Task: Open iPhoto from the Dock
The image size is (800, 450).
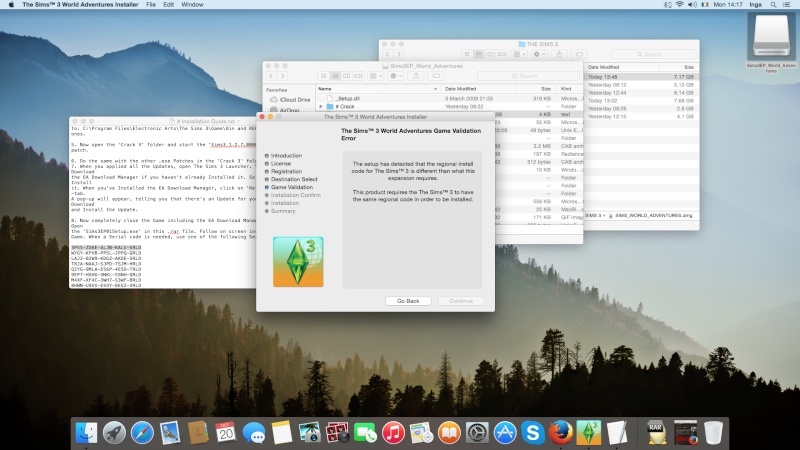Action: click(309, 433)
